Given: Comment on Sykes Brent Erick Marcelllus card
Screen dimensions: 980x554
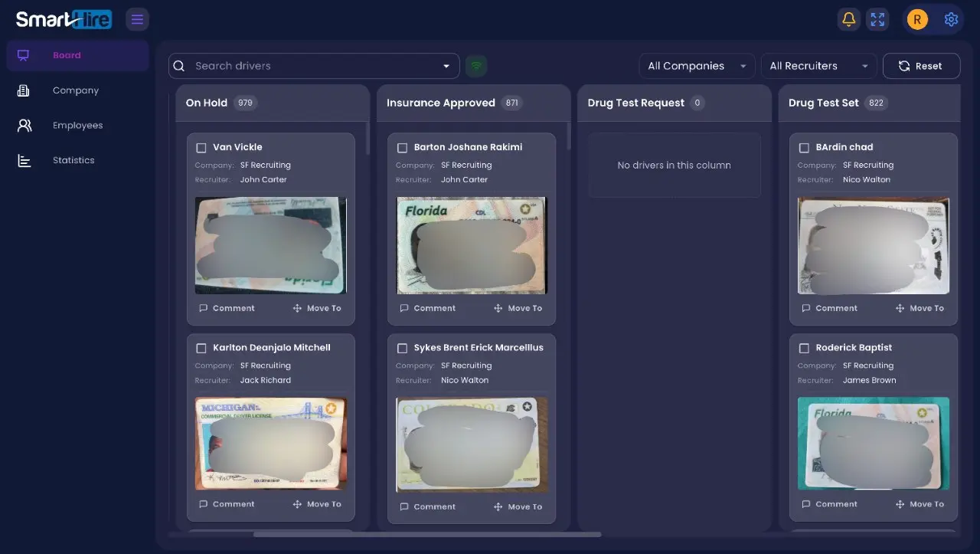Looking at the screenshot, I should [x=427, y=506].
